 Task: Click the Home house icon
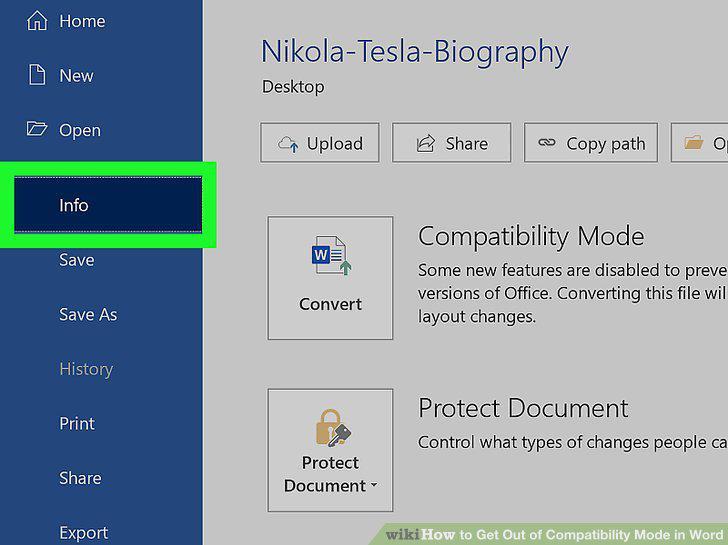pyautogui.click(x=37, y=20)
